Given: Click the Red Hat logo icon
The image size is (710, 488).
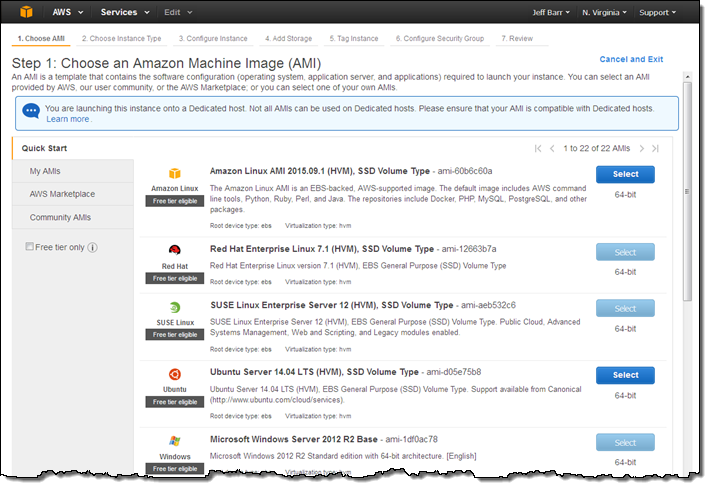Looking at the screenshot, I should coord(174,251).
